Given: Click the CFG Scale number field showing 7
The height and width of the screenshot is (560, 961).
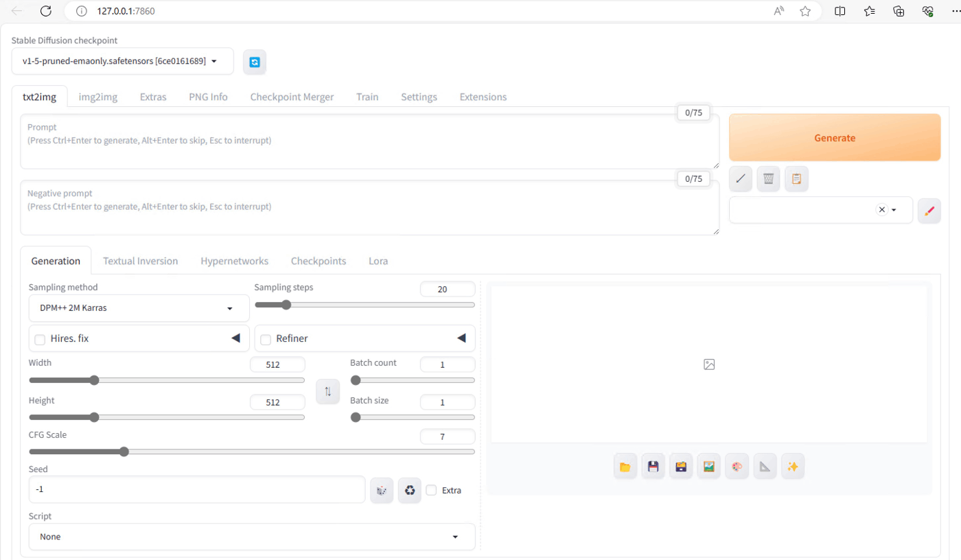Looking at the screenshot, I should click(x=448, y=436).
